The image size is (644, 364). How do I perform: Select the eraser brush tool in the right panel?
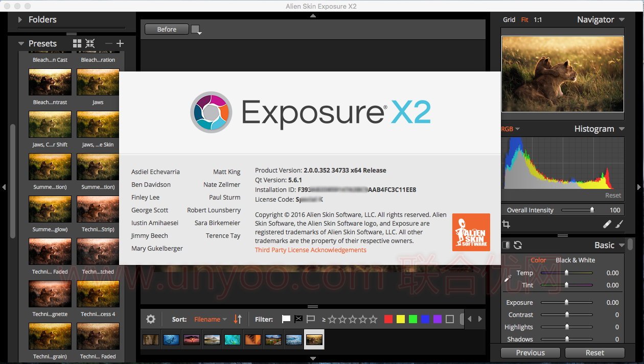[x=607, y=224]
